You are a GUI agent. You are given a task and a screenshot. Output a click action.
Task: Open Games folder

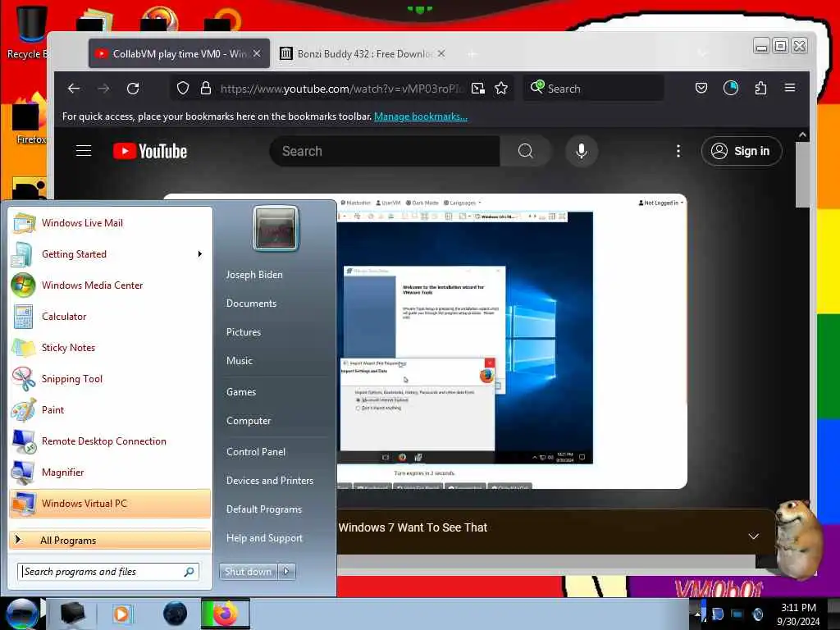[241, 392]
